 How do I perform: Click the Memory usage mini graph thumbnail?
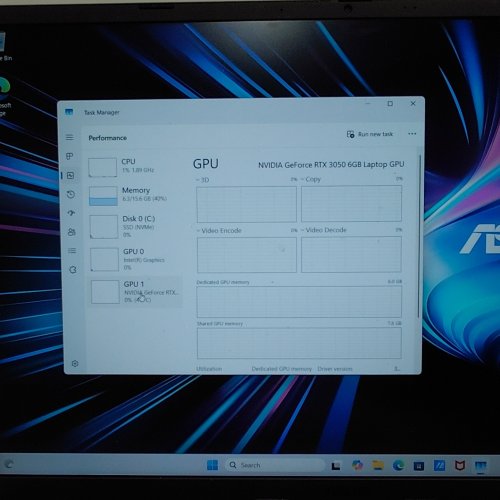click(x=103, y=196)
